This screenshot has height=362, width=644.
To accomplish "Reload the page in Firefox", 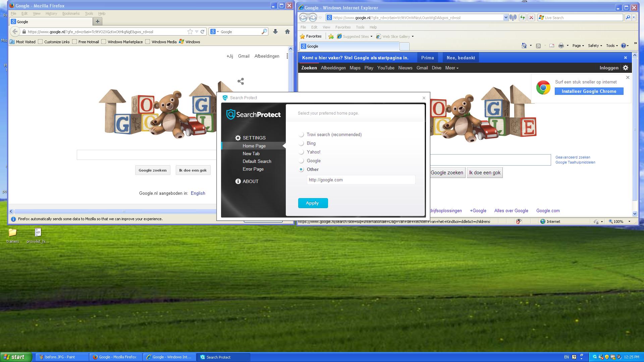I will (202, 32).
